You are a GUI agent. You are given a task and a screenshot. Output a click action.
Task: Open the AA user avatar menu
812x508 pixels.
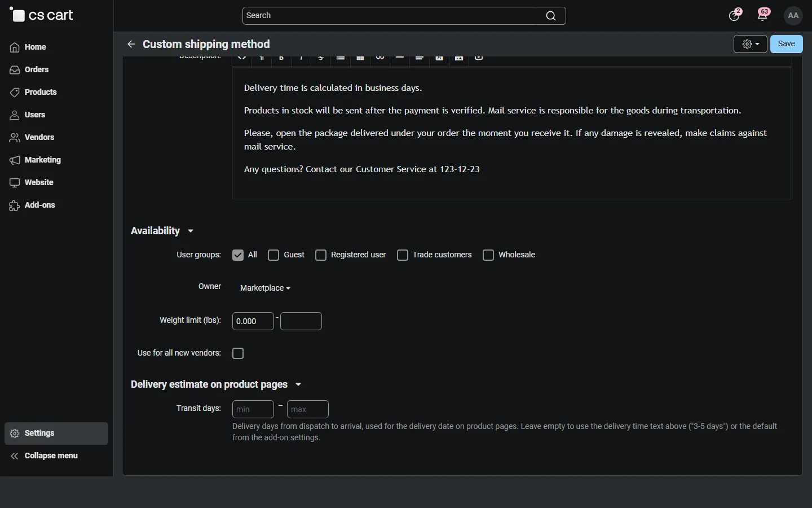(794, 16)
